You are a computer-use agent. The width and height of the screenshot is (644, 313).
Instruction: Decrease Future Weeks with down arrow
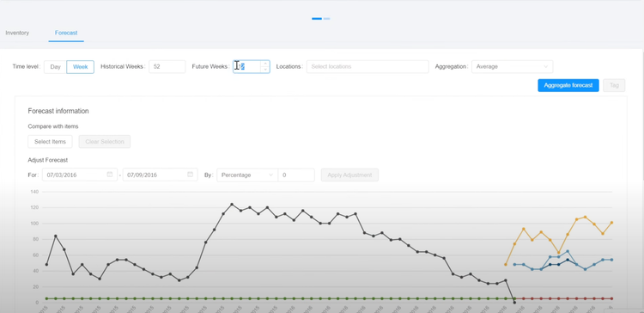point(265,70)
